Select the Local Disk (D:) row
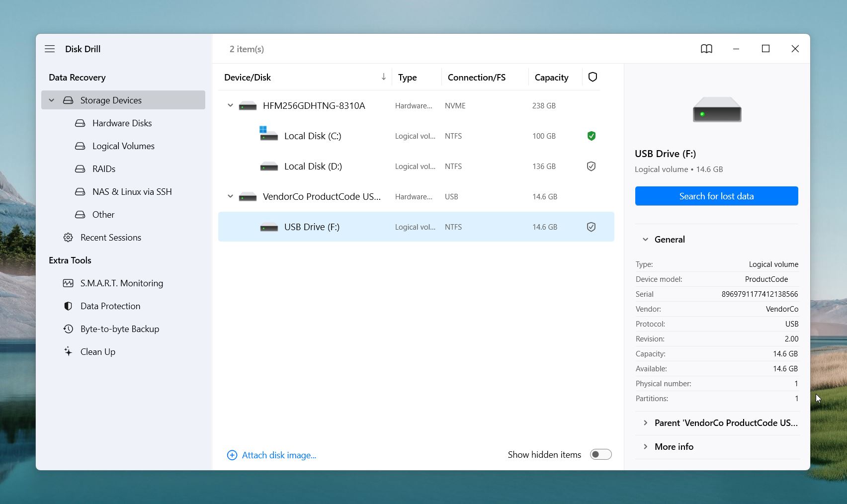The width and height of the screenshot is (847, 504). pyautogui.click(x=416, y=167)
